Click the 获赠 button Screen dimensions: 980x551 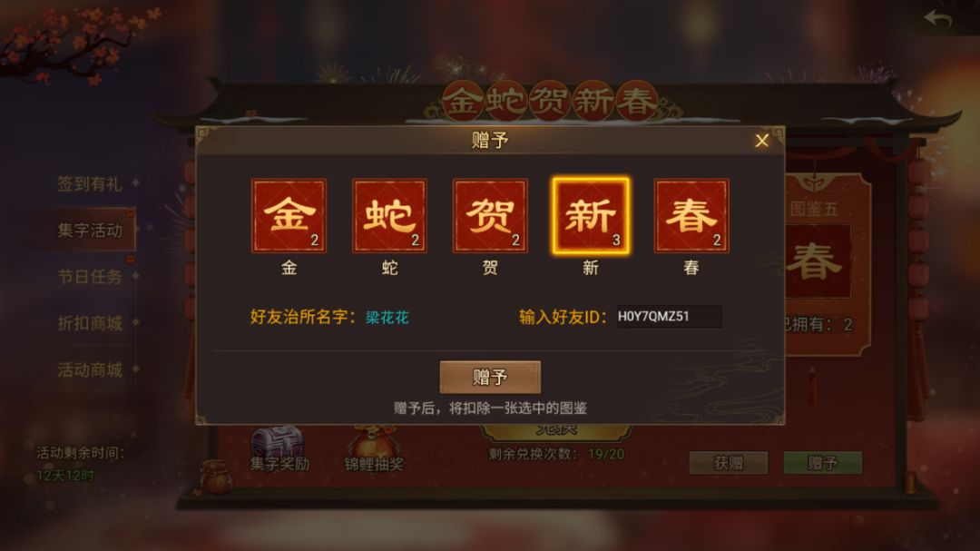pyautogui.click(x=729, y=463)
